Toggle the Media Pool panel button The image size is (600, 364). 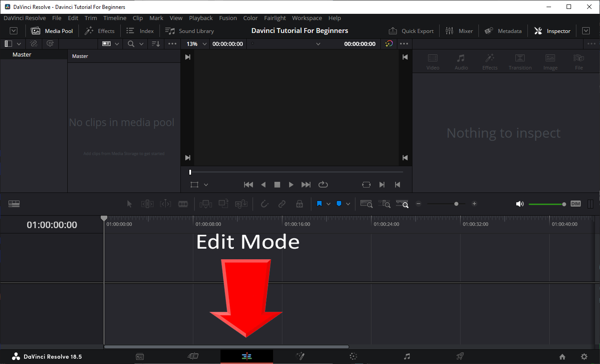52,31
